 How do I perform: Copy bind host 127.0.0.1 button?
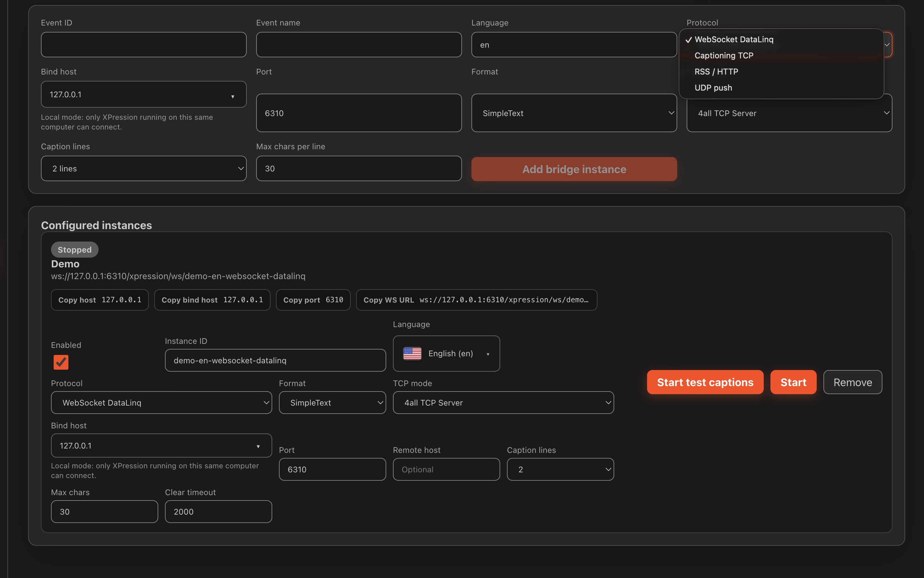coord(212,300)
